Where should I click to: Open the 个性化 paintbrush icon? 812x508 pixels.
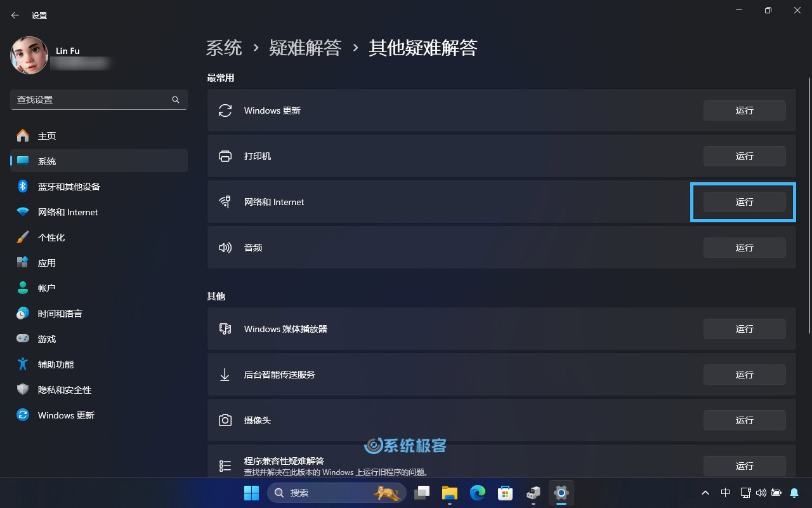[x=23, y=237]
